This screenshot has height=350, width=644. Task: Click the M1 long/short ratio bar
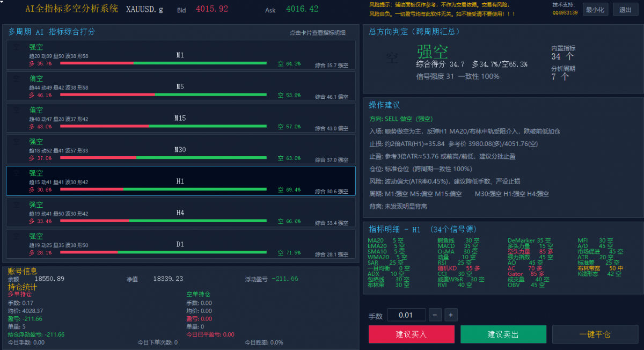click(163, 63)
